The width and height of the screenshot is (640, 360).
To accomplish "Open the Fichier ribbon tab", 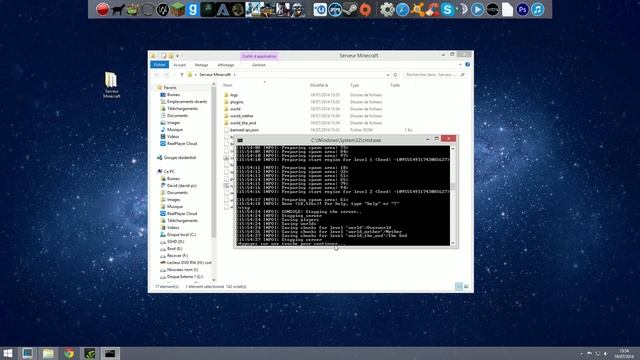I will point(159,64).
